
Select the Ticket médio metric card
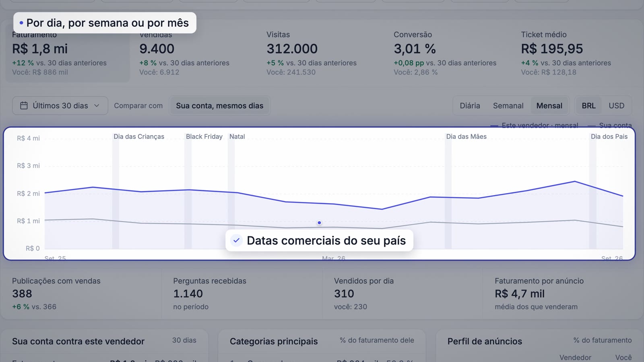coord(576,53)
